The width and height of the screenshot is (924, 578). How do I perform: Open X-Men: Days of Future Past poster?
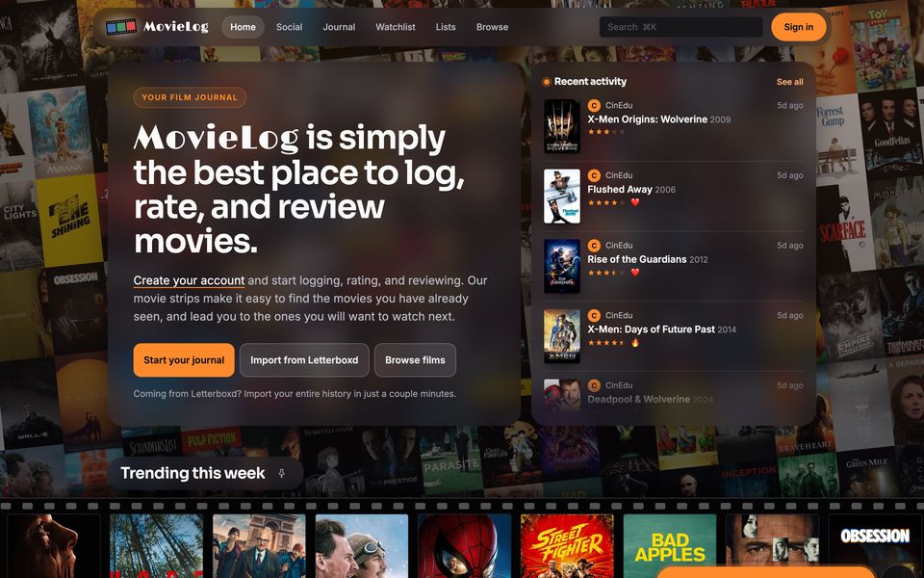[561, 336]
